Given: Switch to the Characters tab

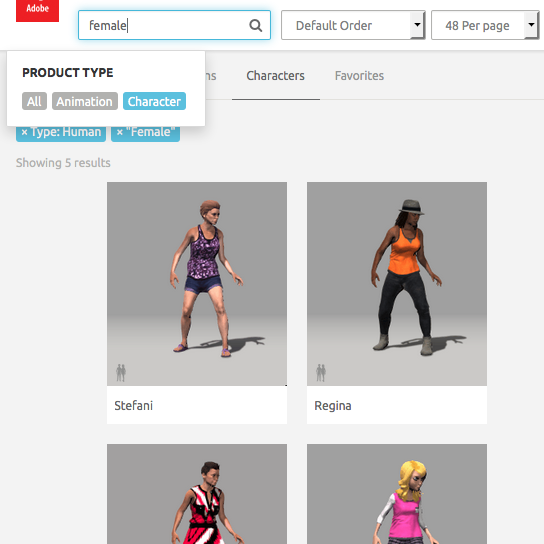Looking at the screenshot, I should coord(275,76).
